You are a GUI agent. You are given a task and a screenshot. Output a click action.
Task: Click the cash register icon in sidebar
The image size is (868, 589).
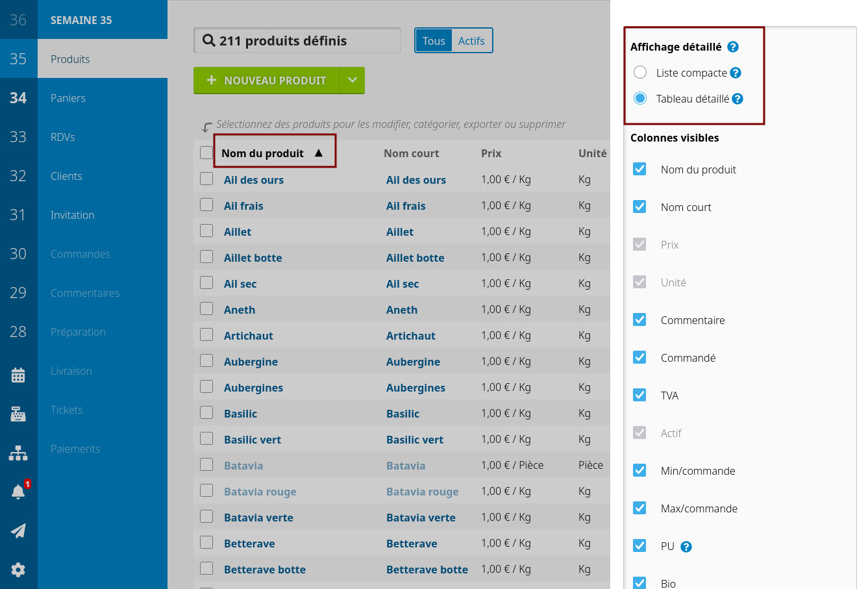[18, 414]
